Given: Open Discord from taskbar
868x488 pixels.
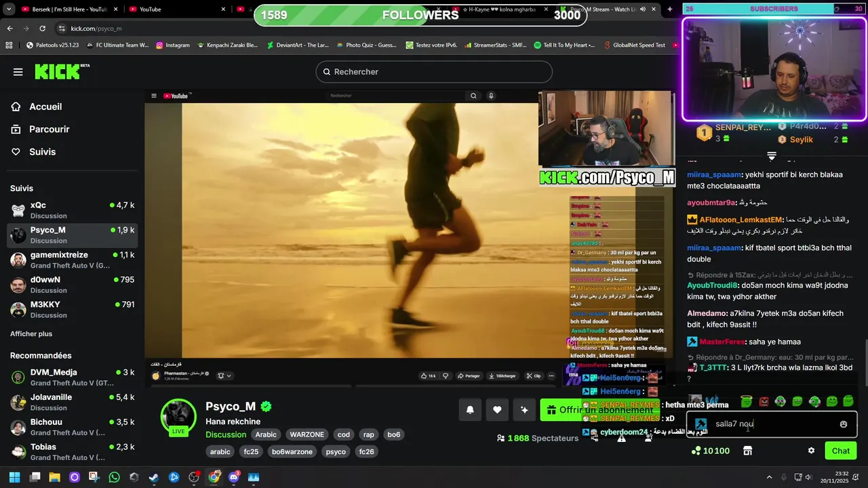Looking at the screenshot, I should pos(234,477).
